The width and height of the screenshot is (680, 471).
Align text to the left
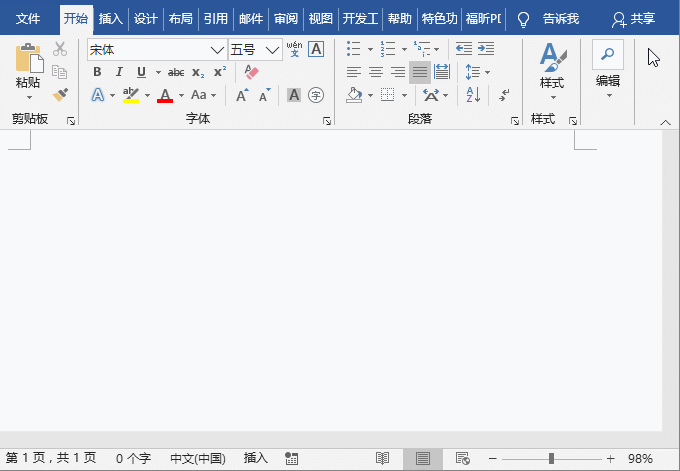coord(354,72)
